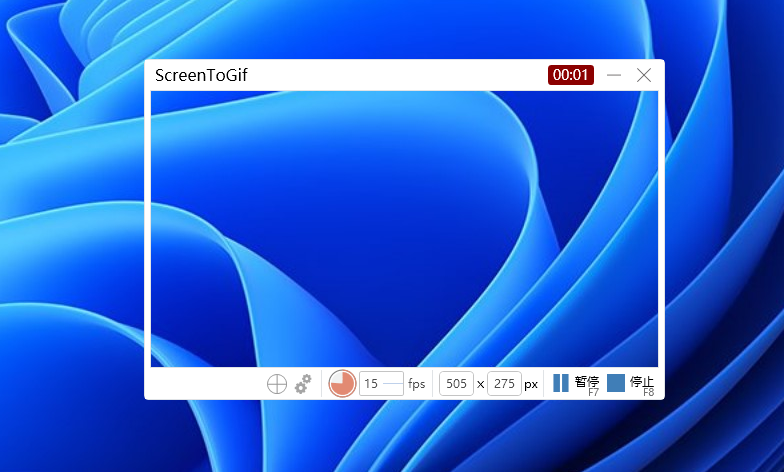Image resolution: width=784 pixels, height=472 pixels.
Task: Pause recording with the 暂停 label
Action: [x=586, y=382]
